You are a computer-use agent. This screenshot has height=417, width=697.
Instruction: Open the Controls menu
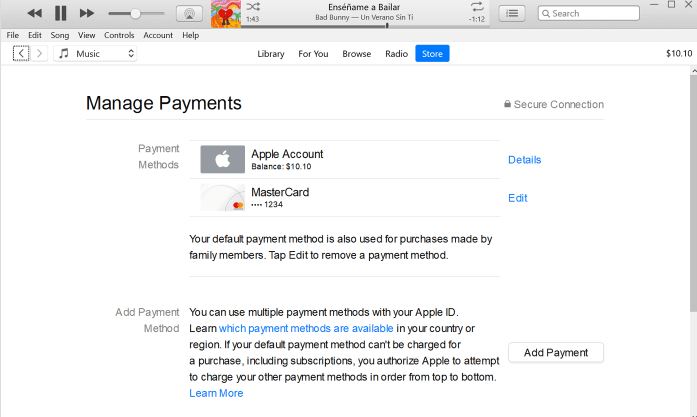point(119,35)
